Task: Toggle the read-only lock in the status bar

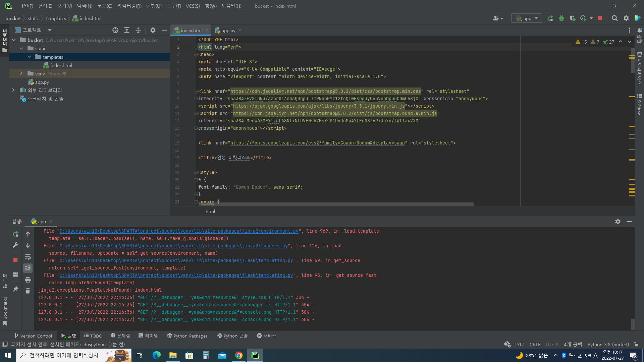Action: tap(636, 344)
